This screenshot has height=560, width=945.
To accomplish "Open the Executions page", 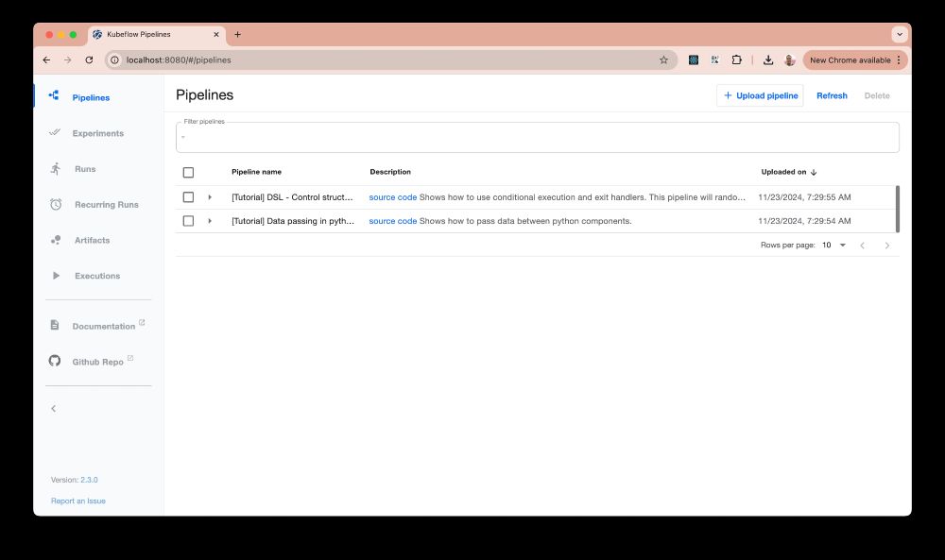I will click(97, 276).
